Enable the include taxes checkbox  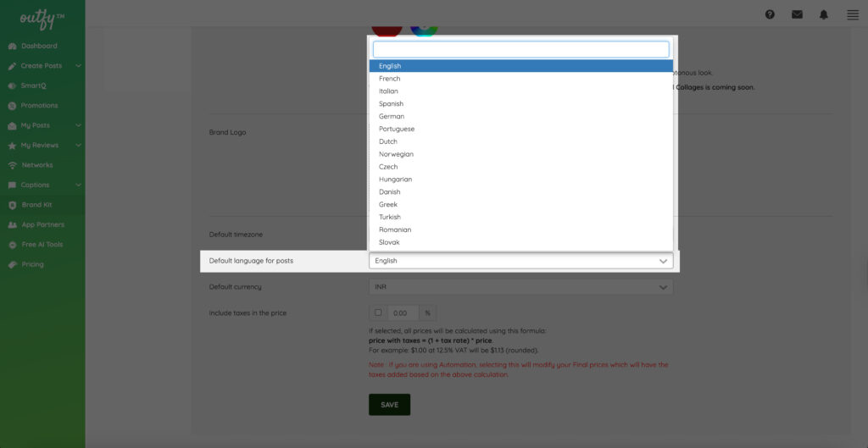tap(378, 312)
